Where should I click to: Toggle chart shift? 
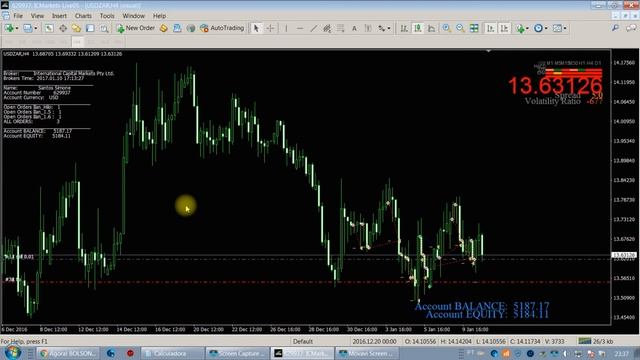coord(504,28)
